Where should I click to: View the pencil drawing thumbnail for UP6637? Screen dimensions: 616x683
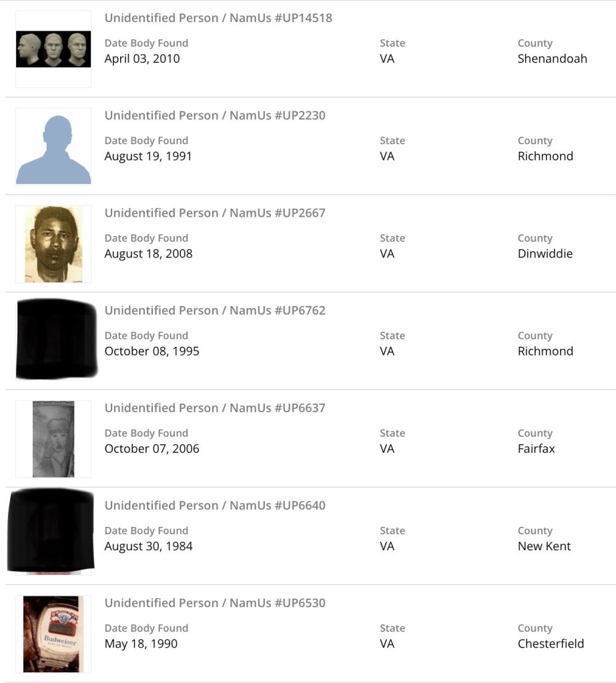coord(53,439)
